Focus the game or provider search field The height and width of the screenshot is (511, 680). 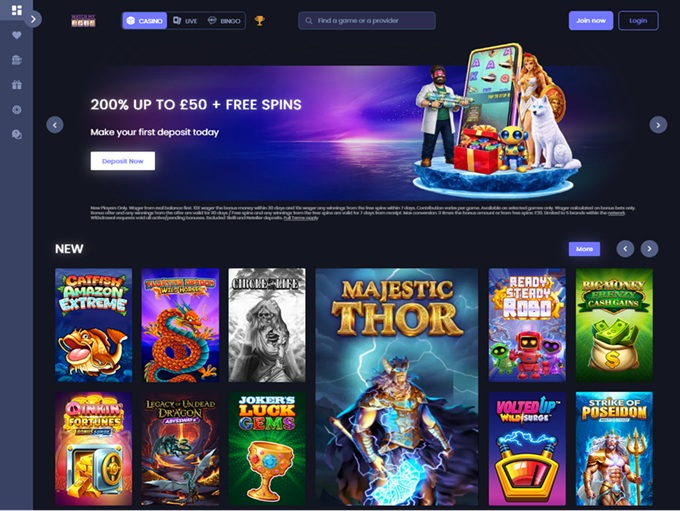click(x=367, y=20)
